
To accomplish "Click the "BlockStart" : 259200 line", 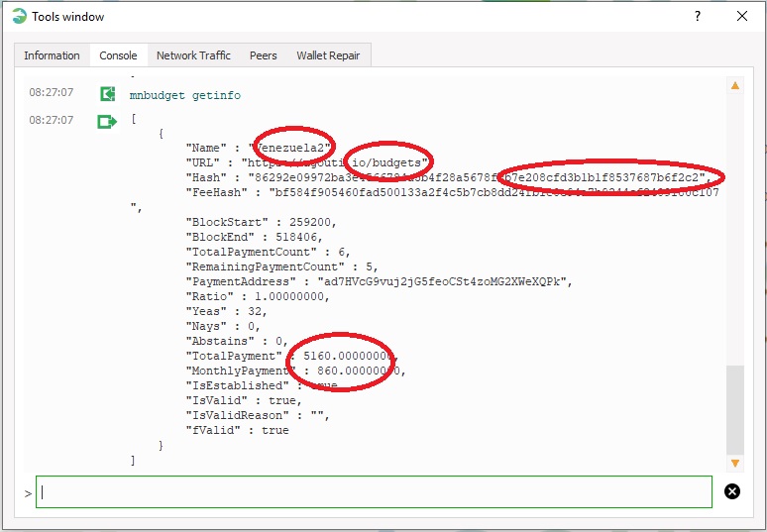I will pyautogui.click(x=262, y=222).
